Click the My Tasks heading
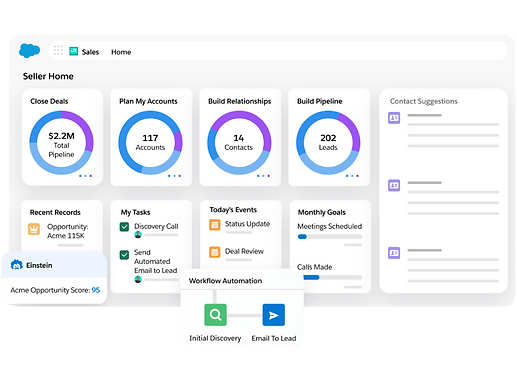Image resolution: width=517 pixels, height=370 pixels. click(x=135, y=212)
